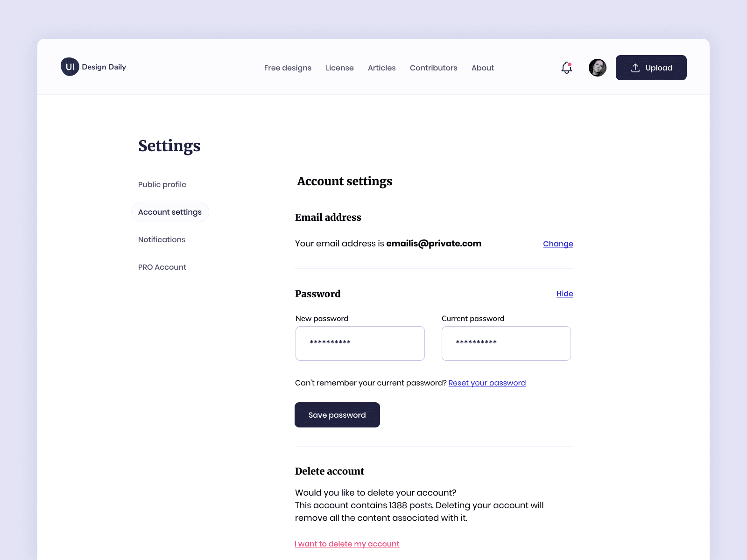Select the Free designs menu item
Image resolution: width=747 pixels, height=560 pixels.
(288, 68)
